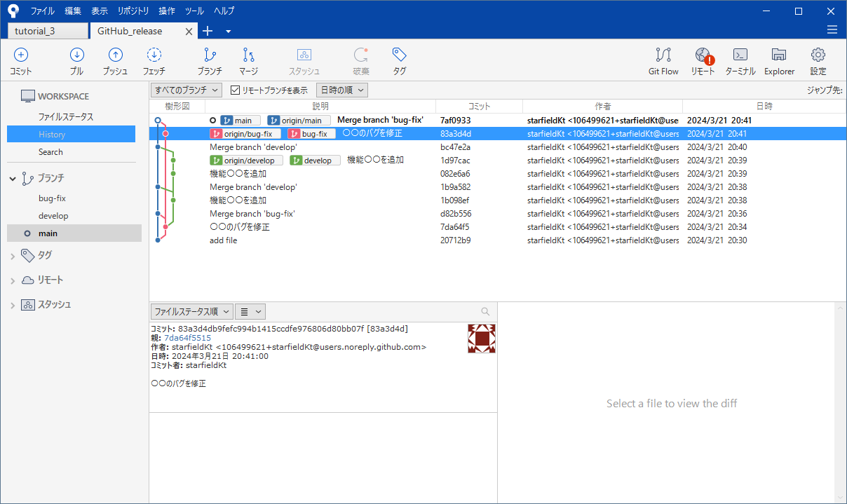Click the 樹形図 column header
Viewport: 847px width, 504px height.
point(177,106)
